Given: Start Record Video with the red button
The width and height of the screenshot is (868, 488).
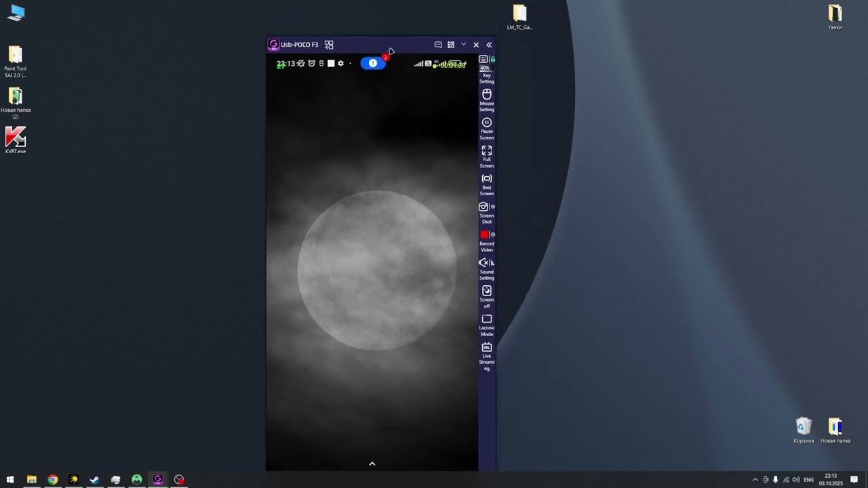Looking at the screenshot, I should tap(484, 235).
